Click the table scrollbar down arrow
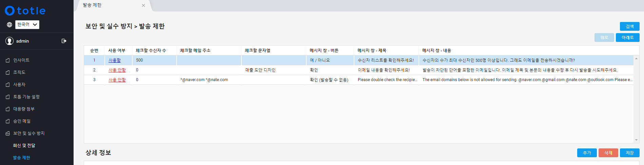This screenshot has height=165, width=644. (x=636, y=140)
